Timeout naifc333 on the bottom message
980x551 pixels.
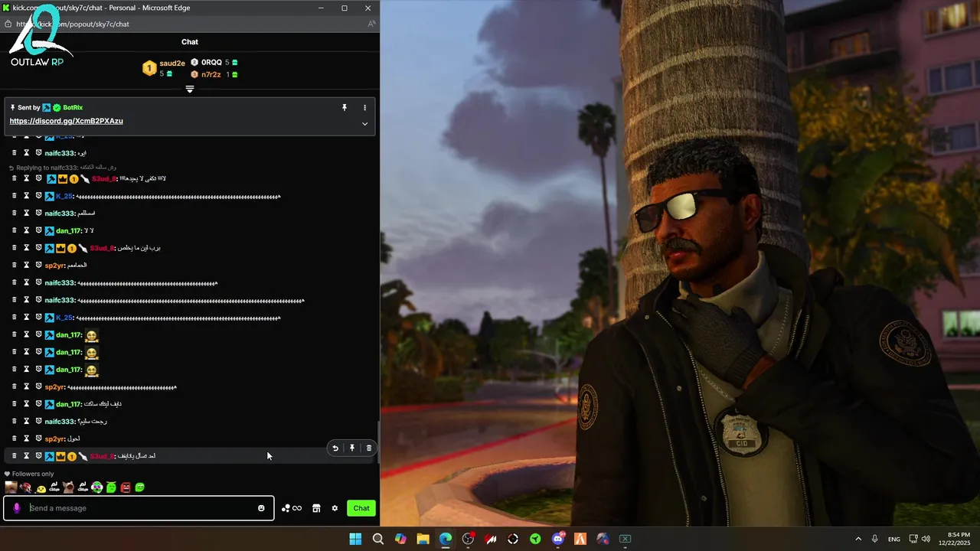click(26, 421)
